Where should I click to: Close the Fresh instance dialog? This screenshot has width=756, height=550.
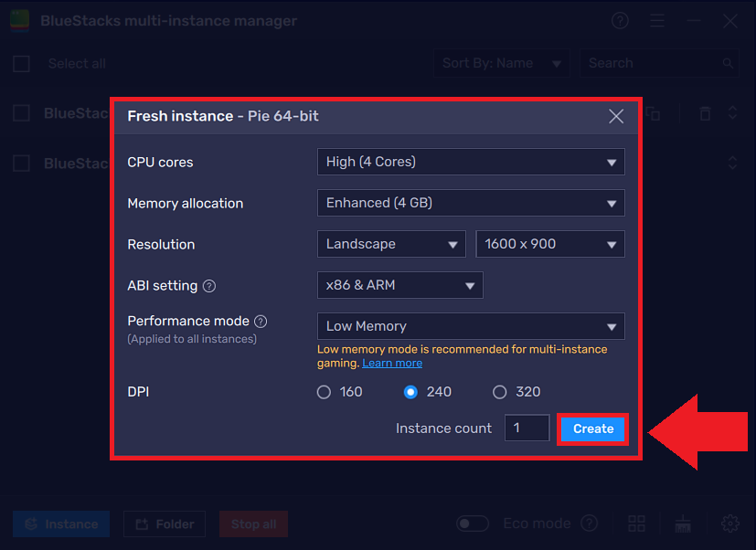tap(616, 116)
